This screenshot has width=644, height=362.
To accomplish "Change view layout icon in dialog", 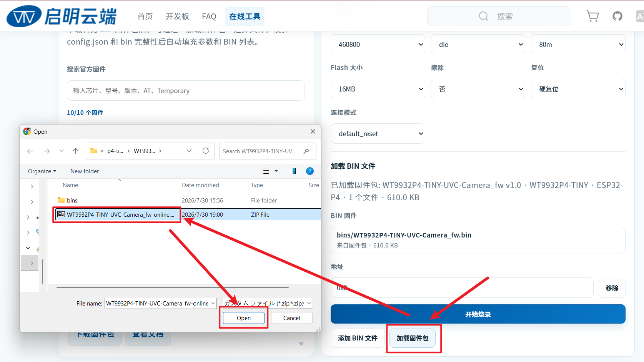I will (266, 171).
